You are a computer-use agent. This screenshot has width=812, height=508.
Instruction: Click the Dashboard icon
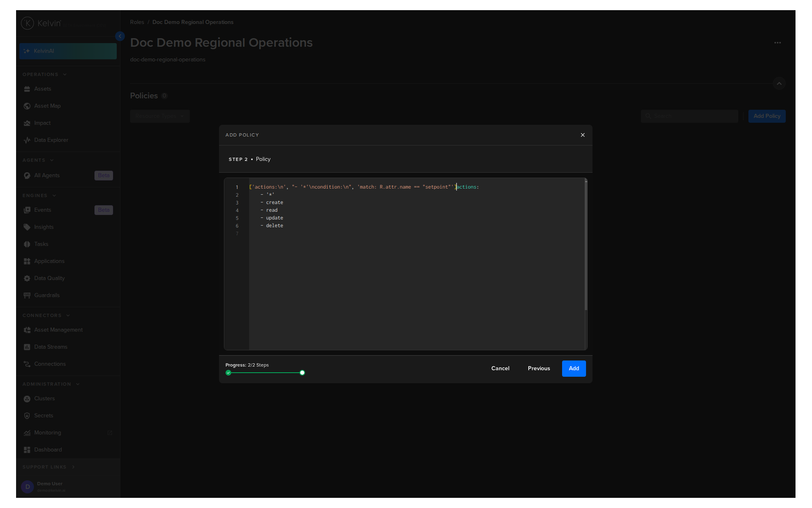[x=27, y=450]
